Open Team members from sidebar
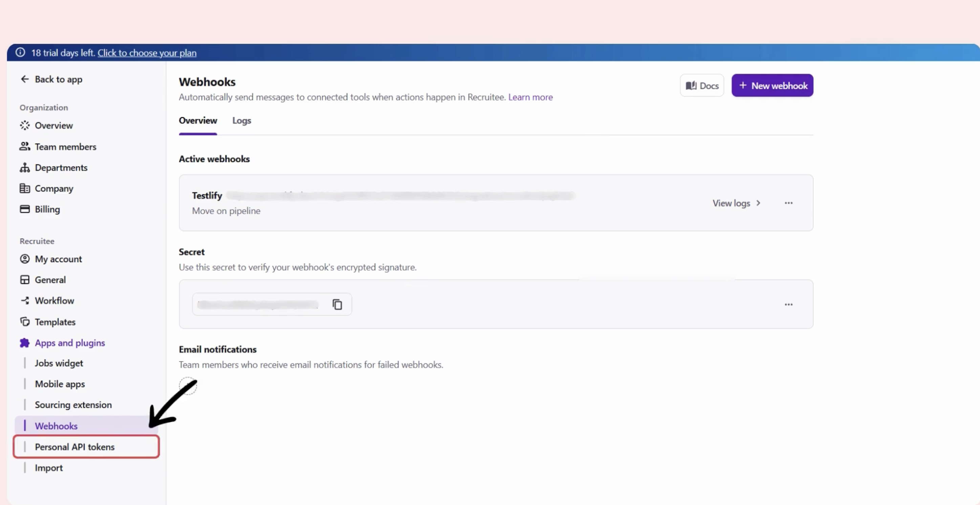 pos(65,147)
